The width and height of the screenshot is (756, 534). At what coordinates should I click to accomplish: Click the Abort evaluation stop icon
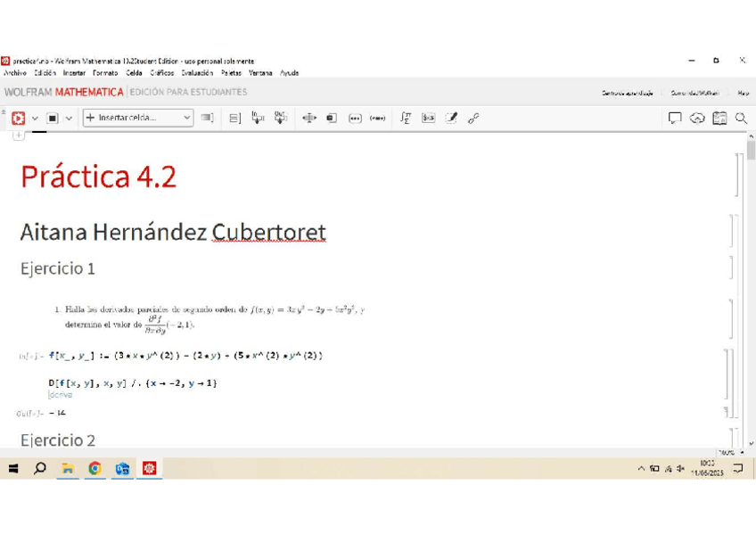(53, 118)
